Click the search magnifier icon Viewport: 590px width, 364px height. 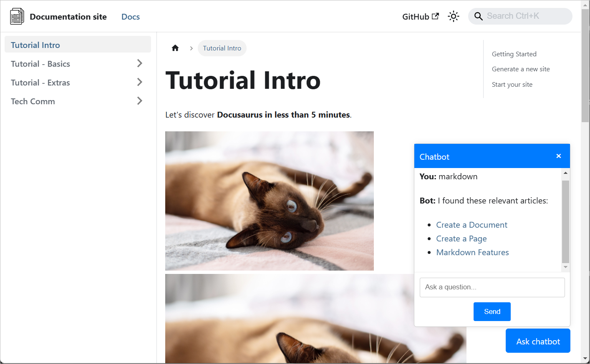point(479,16)
